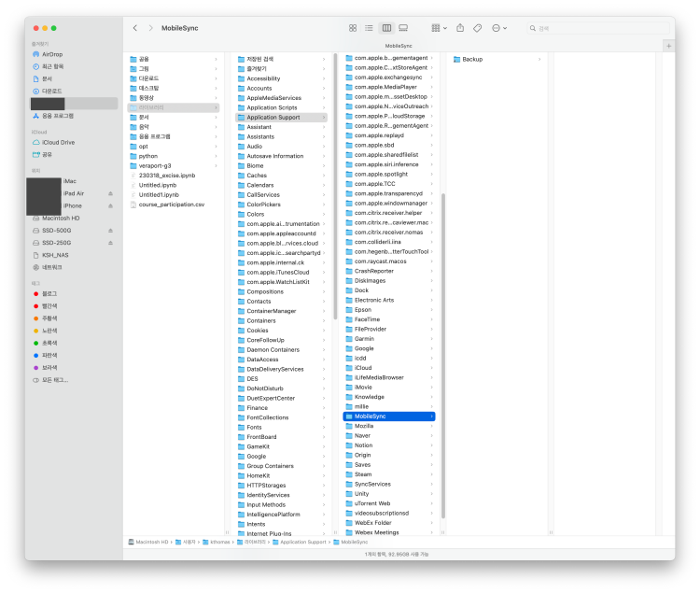Open Shared (공유) in the sidebar

click(47, 154)
